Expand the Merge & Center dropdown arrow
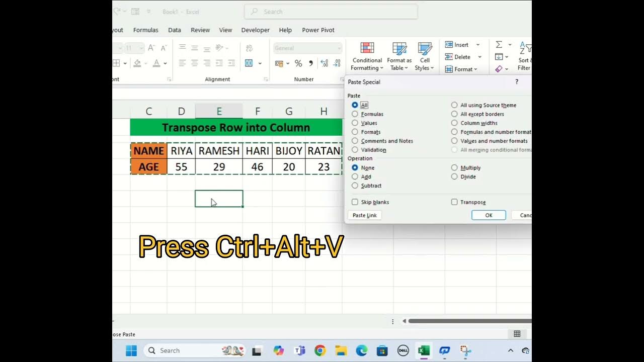644x362 pixels. click(x=260, y=63)
